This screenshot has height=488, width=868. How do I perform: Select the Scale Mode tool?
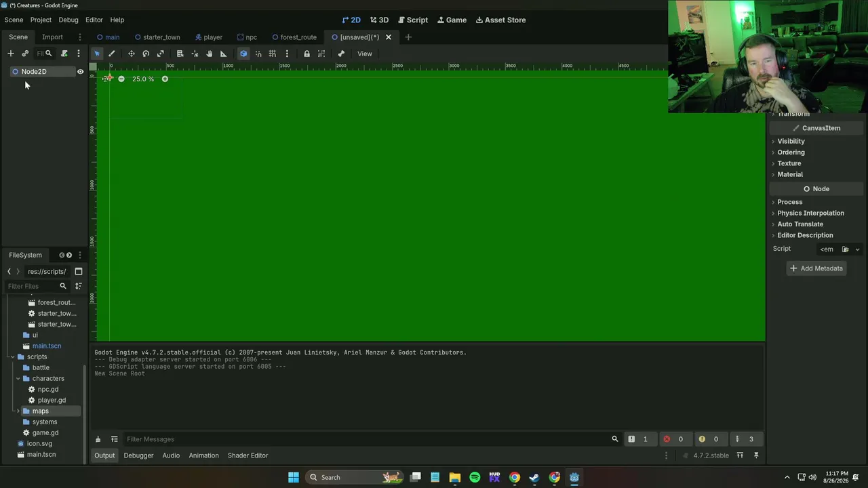coord(161,54)
